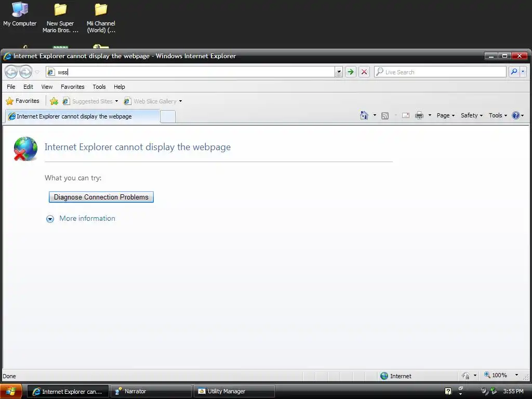Open the zoom level dropdown arrow
Image resolution: width=532 pixels, height=399 pixels.
tap(517, 375)
